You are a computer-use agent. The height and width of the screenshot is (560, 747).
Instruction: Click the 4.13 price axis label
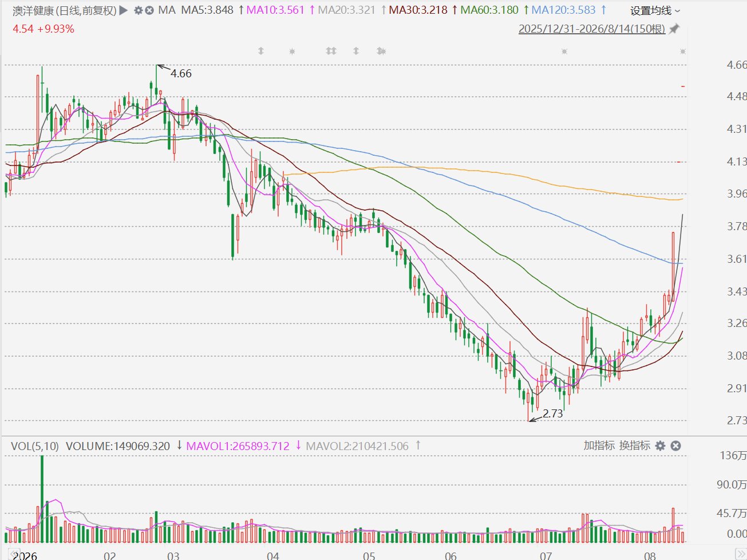point(737,161)
